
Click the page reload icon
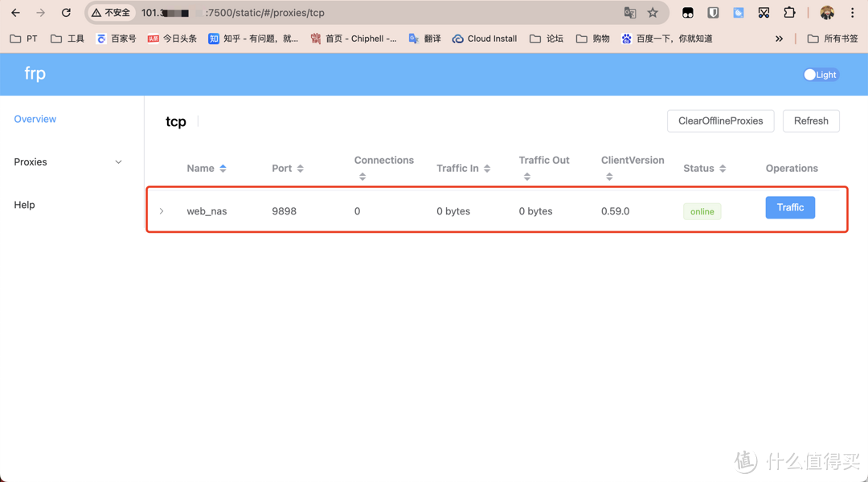pyautogui.click(x=66, y=13)
